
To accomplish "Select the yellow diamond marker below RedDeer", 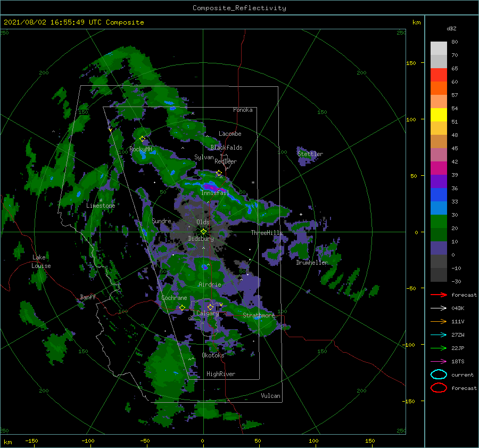I will 219,173.
